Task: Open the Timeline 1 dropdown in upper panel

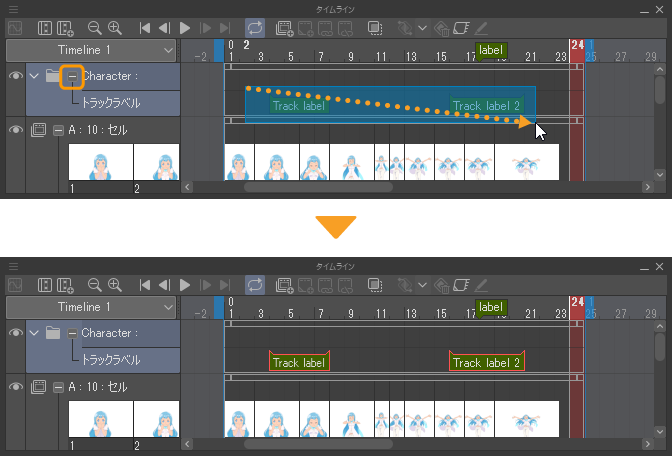Action: (x=91, y=50)
